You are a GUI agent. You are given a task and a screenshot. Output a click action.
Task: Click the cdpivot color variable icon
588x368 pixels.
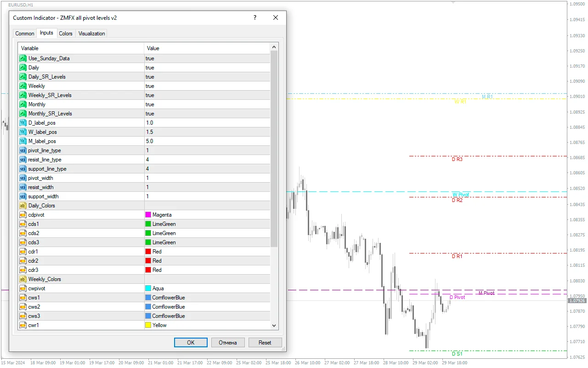coord(23,215)
